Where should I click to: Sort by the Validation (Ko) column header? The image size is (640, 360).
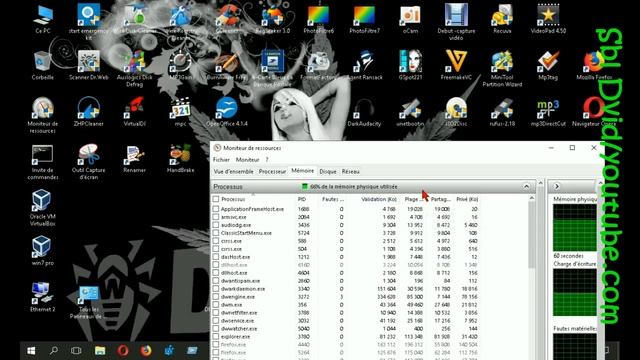(x=379, y=199)
